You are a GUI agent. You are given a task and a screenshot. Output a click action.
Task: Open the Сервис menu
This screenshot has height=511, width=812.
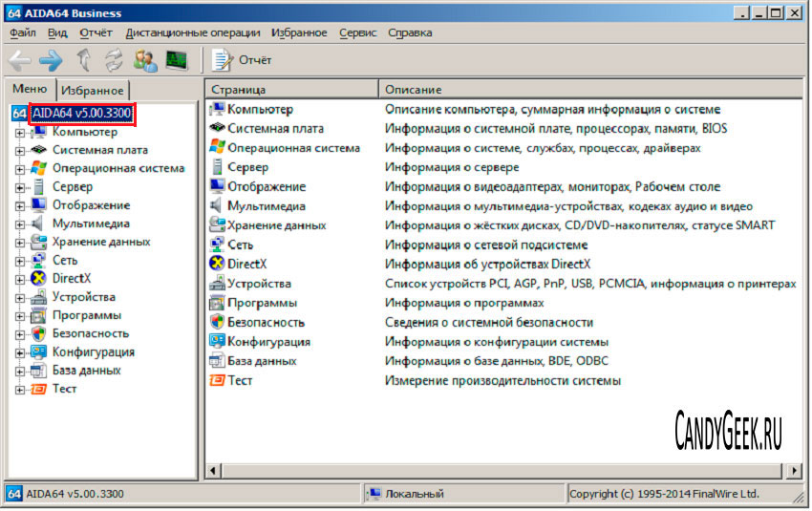click(x=358, y=32)
